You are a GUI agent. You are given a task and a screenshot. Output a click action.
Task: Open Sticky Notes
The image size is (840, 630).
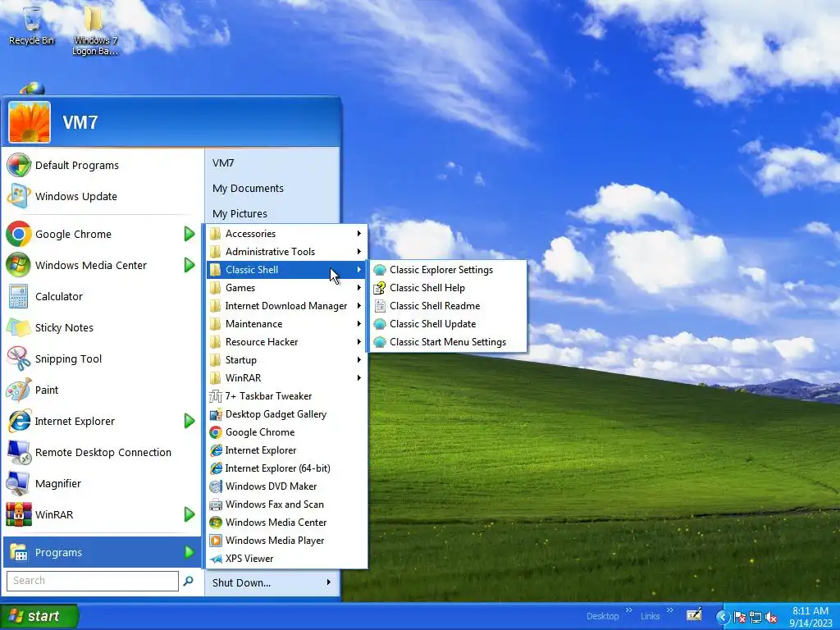click(x=102, y=327)
